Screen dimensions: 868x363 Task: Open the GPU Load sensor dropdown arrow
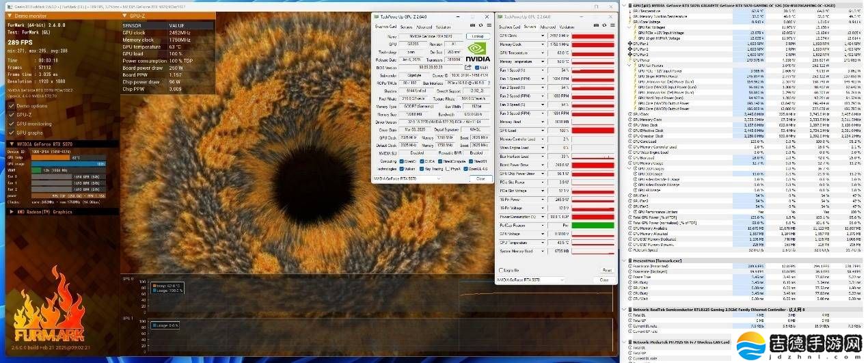coord(543,130)
